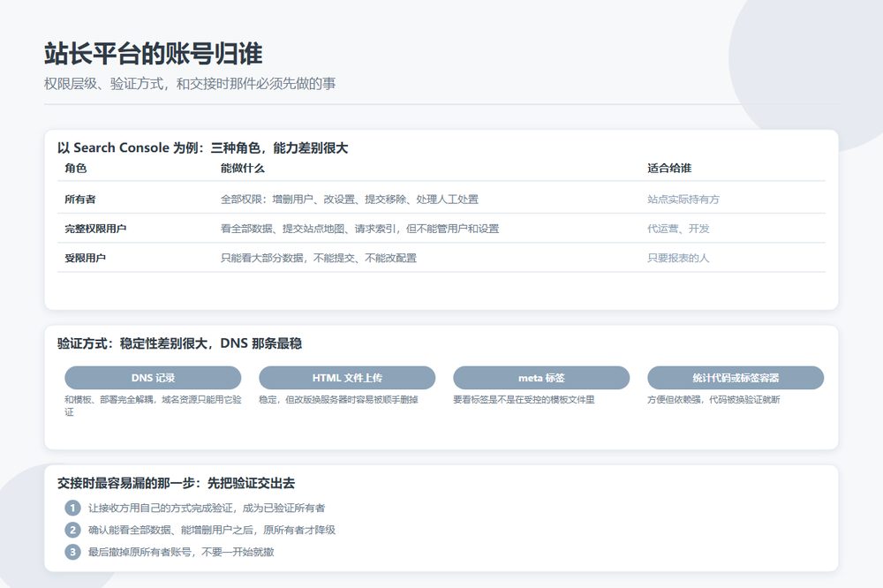Click heading '以 Search Console 为例：三种角色'

pyautogui.click(x=203, y=148)
